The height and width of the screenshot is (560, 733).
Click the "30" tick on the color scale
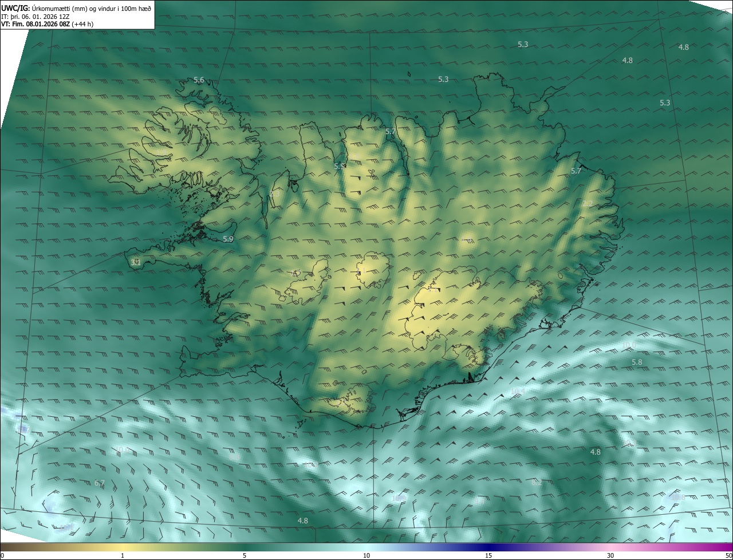[610, 555]
